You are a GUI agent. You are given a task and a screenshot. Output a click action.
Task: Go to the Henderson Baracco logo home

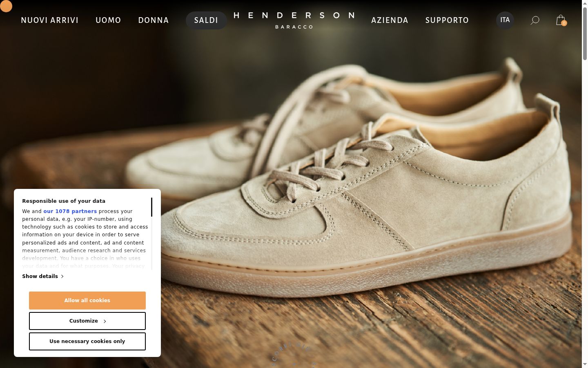tap(294, 20)
